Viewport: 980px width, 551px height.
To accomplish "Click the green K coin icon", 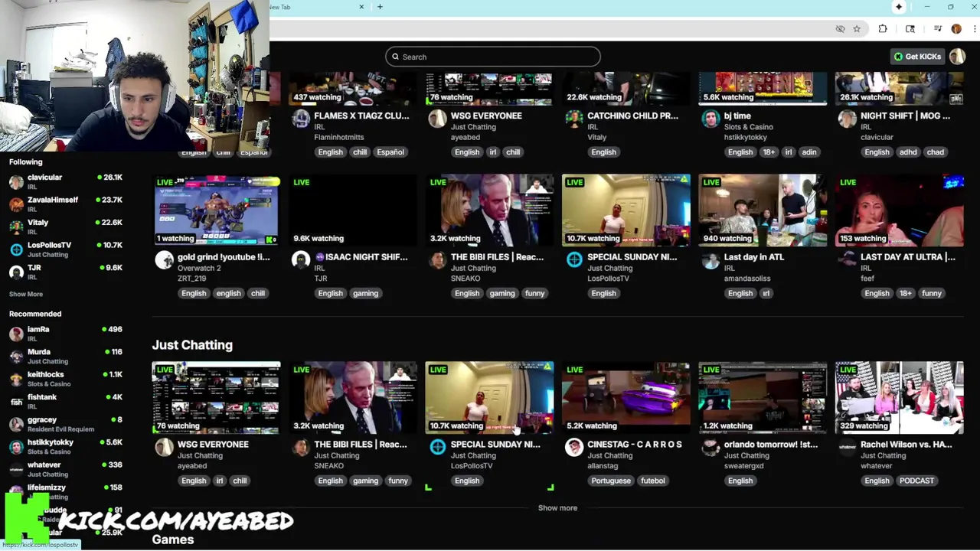I will 898,57.
